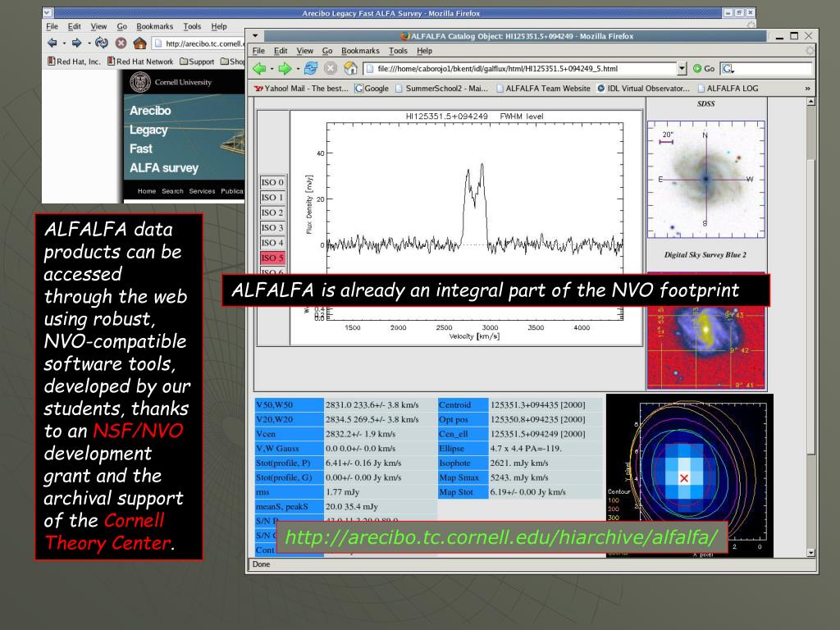Open Tools menu in Arecibo Legacy window

[x=192, y=26]
